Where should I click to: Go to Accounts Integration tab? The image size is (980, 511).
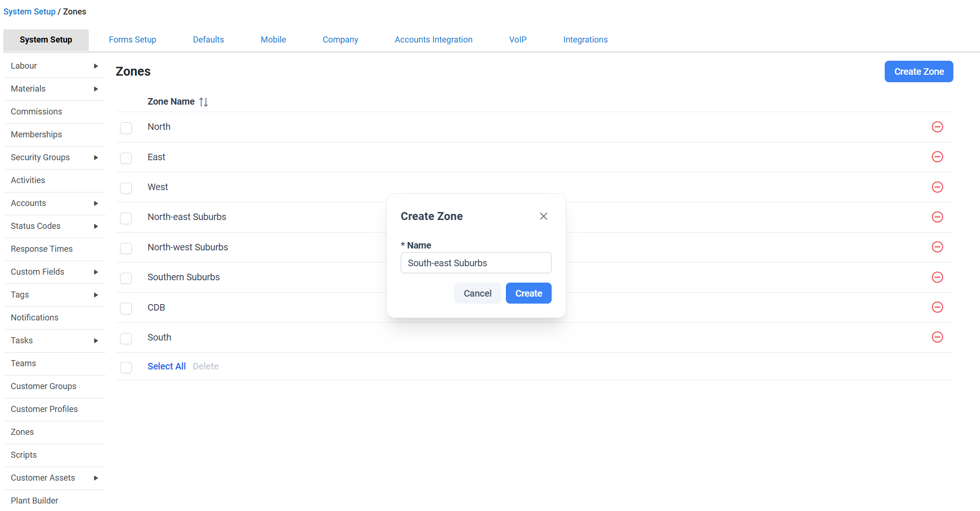[433, 40]
